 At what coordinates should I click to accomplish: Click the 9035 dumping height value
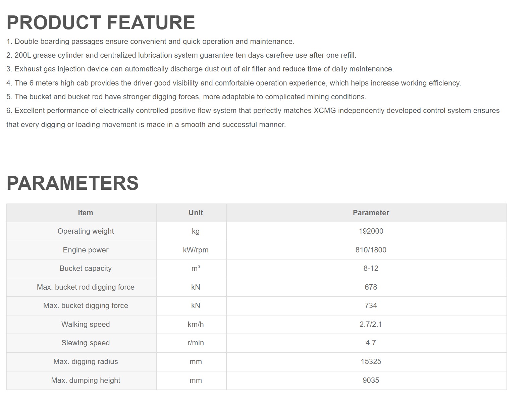tap(371, 380)
